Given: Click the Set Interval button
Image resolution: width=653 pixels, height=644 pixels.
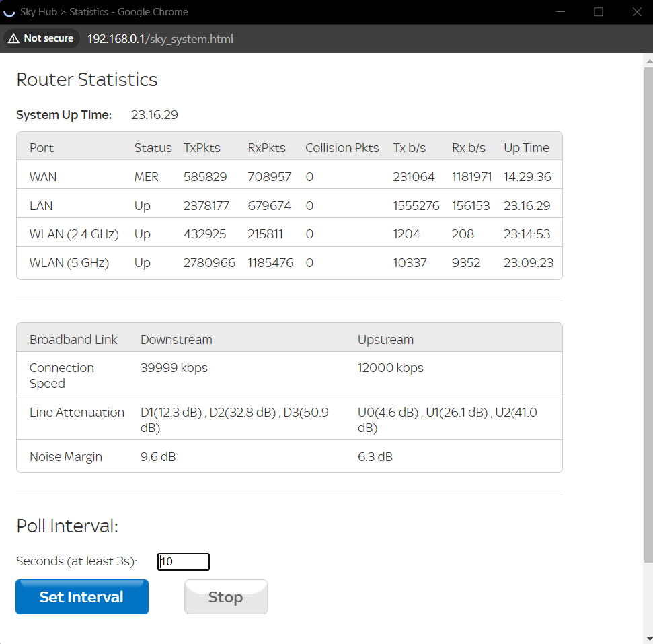Looking at the screenshot, I should (82, 596).
